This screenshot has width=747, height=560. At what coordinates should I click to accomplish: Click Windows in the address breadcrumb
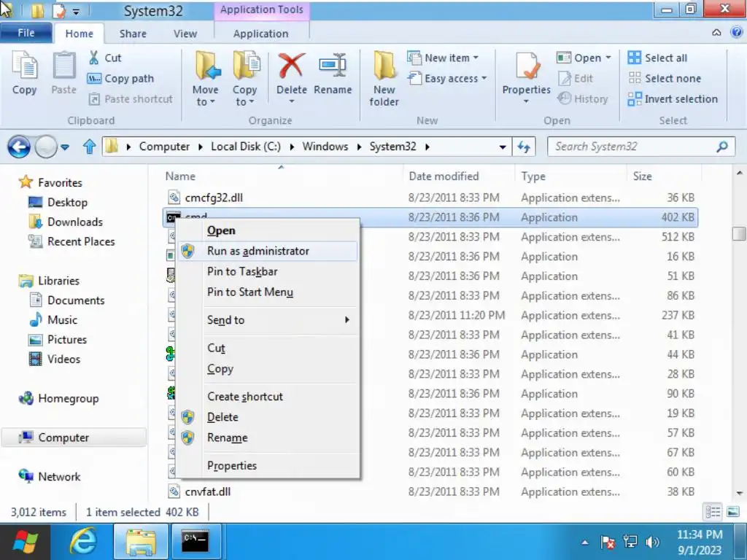click(325, 147)
